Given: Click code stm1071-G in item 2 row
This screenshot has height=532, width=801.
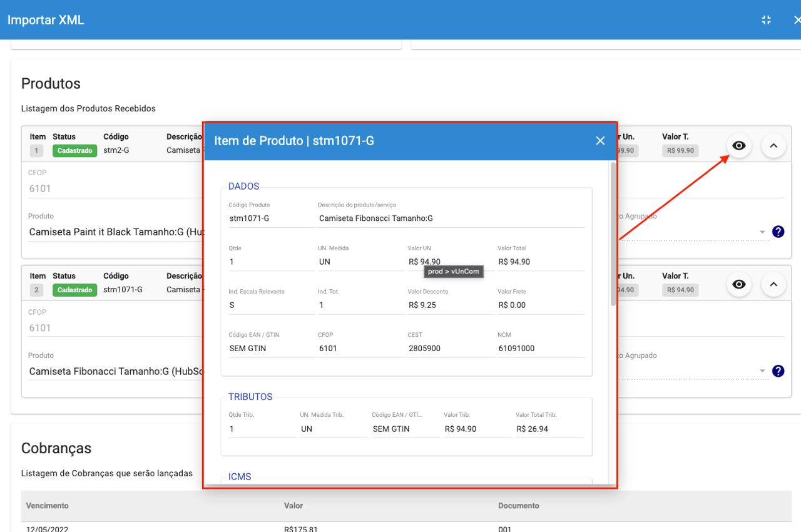Looking at the screenshot, I should pyautogui.click(x=123, y=290).
